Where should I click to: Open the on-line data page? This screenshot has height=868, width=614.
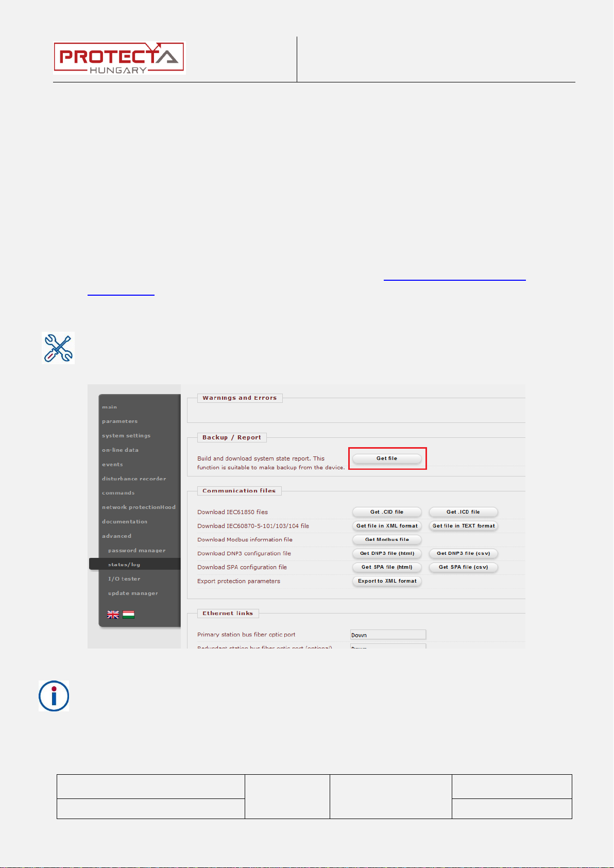120,450
